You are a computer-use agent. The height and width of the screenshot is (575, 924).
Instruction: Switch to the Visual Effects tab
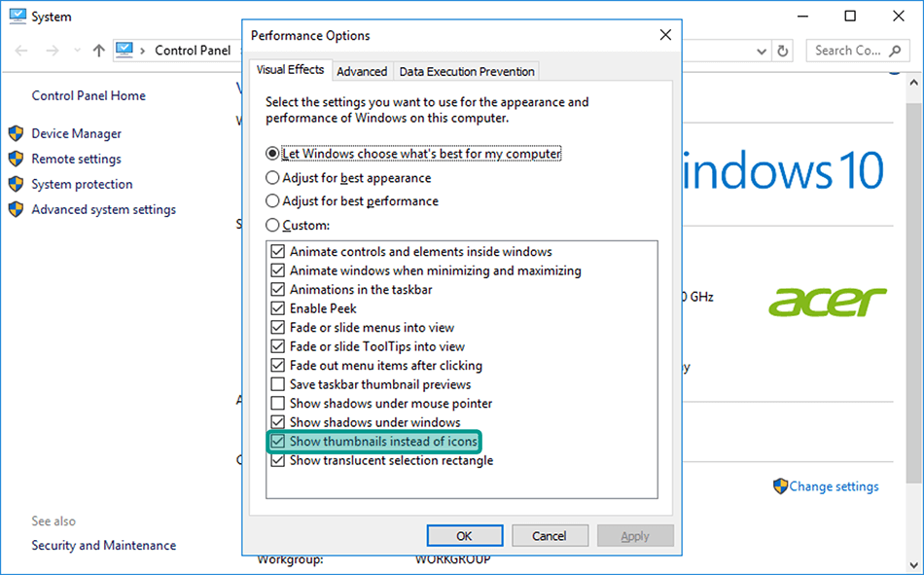point(291,70)
